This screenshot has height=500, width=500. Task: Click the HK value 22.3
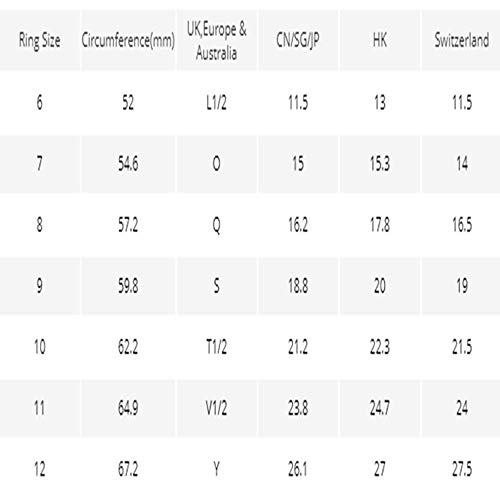pos(380,347)
